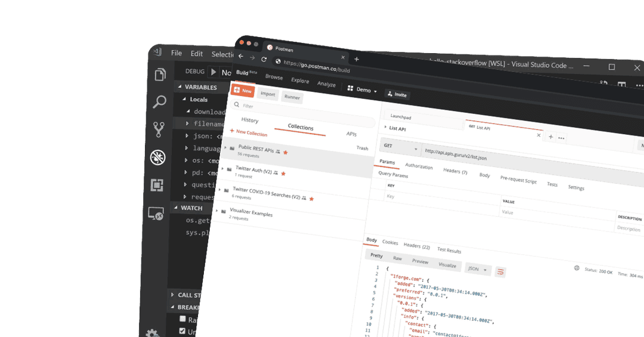Open the Pre-request Script tab
644x337 pixels.
518,179
